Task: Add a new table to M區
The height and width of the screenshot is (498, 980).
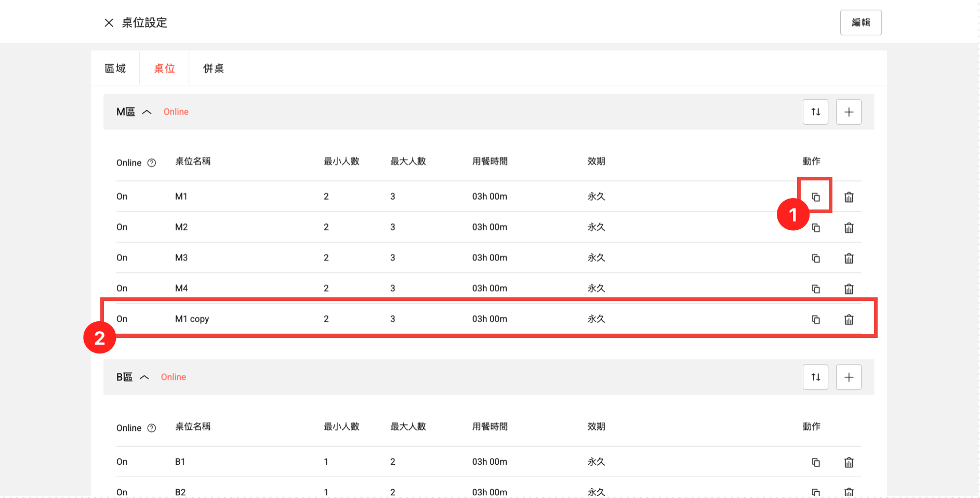Action: point(848,112)
